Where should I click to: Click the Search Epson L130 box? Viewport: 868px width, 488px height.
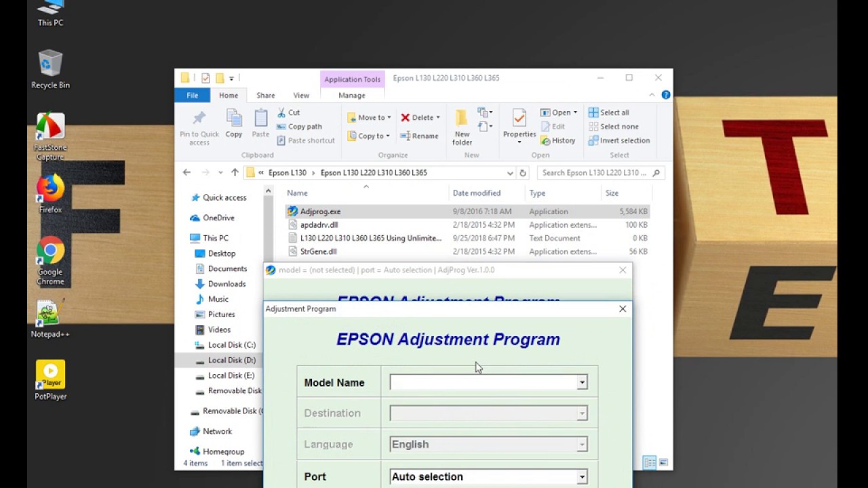(599, 173)
